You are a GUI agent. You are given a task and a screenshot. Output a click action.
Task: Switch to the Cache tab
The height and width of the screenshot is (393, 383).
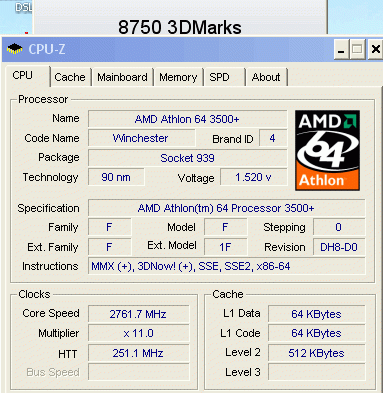(x=70, y=77)
